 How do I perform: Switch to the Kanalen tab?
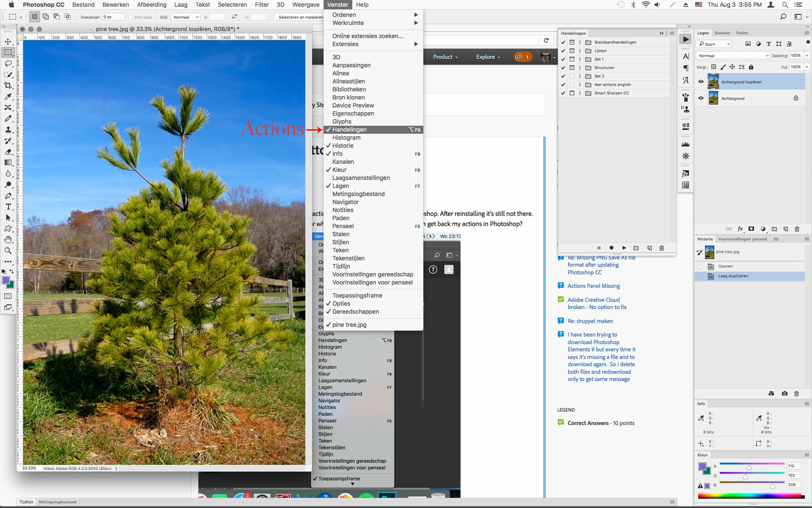[722, 33]
